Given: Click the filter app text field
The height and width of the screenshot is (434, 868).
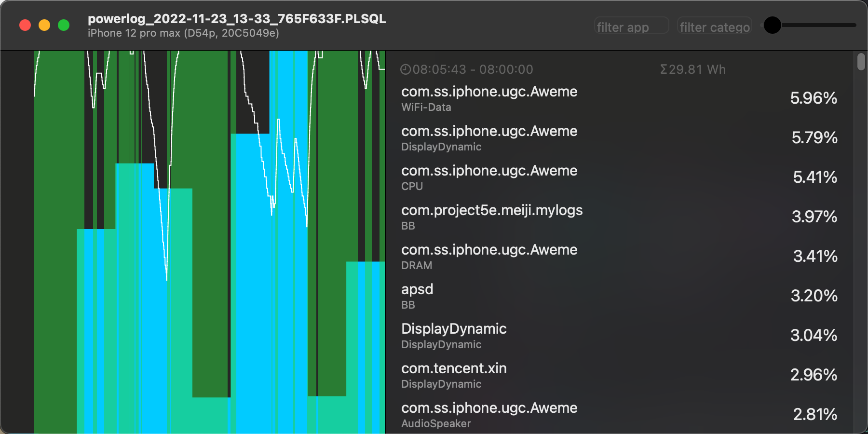Looking at the screenshot, I should tap(631, 27).
